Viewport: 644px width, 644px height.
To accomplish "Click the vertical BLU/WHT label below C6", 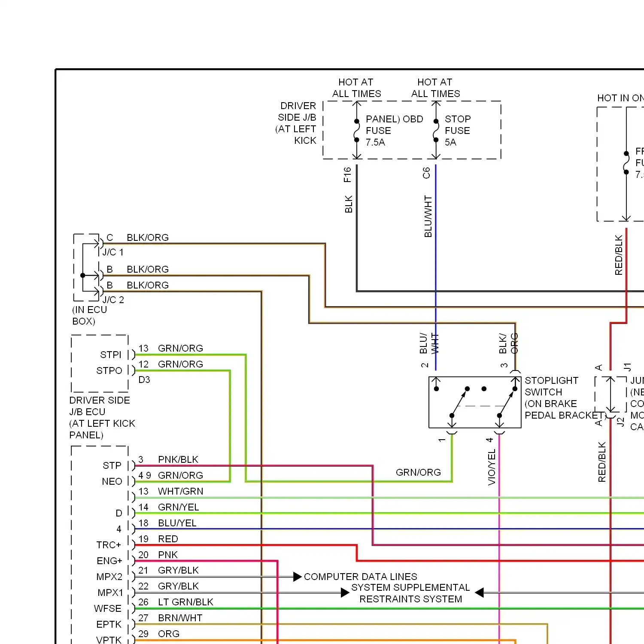I will (x=428, y=216).
